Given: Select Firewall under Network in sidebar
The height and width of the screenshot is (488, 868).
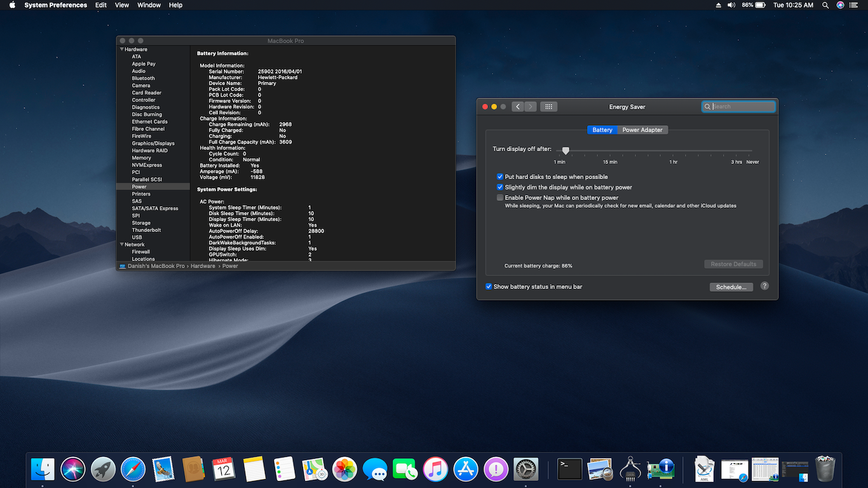Looking at the screenshot, I should point(141,252).
